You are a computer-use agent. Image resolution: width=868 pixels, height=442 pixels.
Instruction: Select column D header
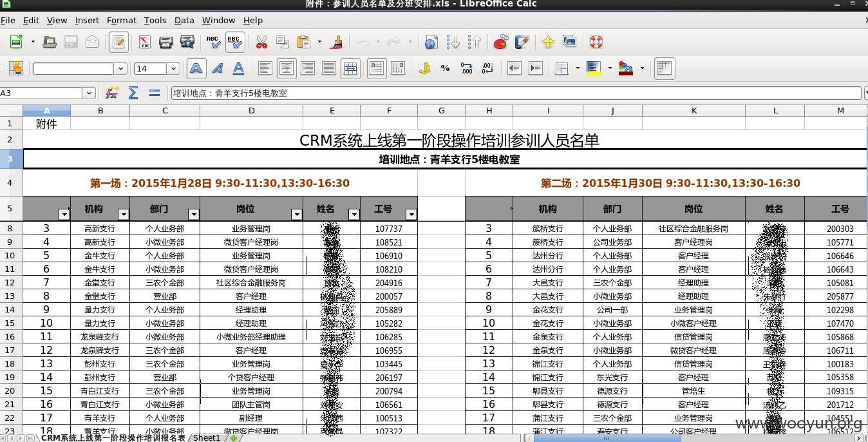click(x=251, y=111)
